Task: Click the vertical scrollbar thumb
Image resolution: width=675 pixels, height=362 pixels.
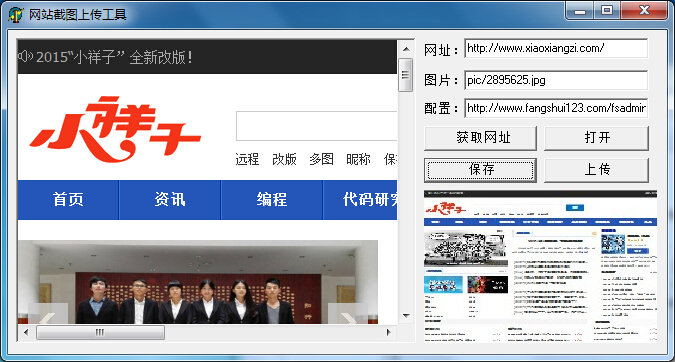Action: pyautogui.click(x=406, y=75)
